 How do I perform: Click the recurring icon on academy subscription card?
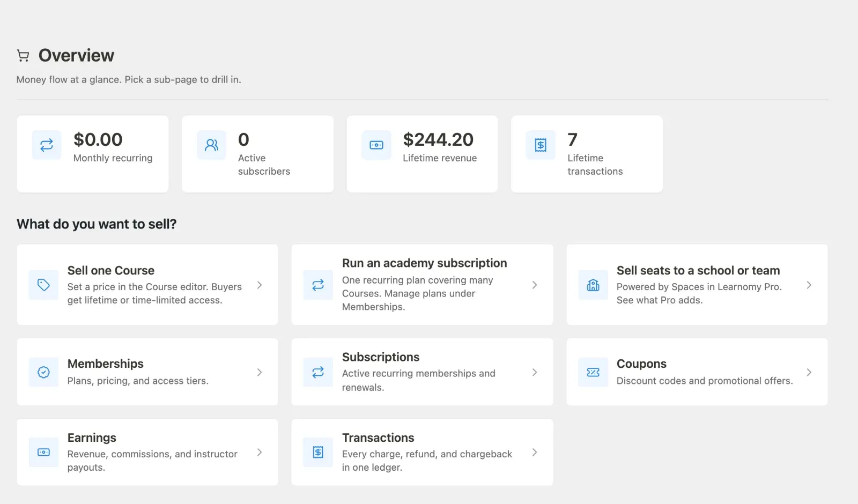(318, 285)
